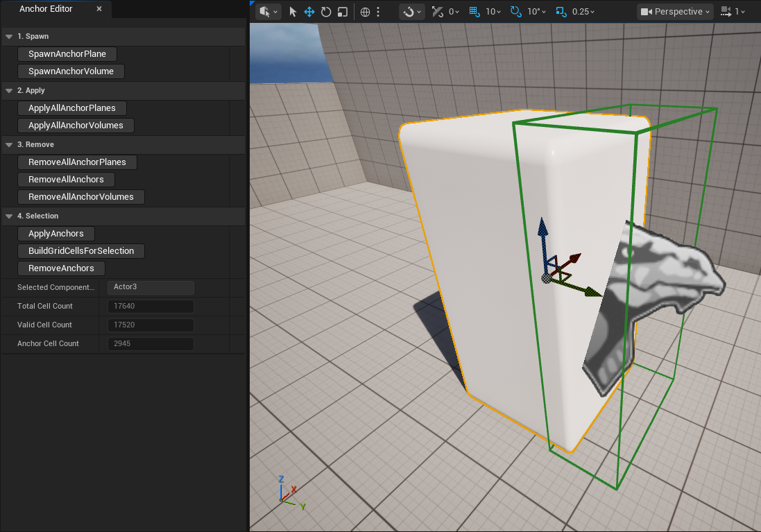Click the Anchor Cell Count value field

pos(151,344)
